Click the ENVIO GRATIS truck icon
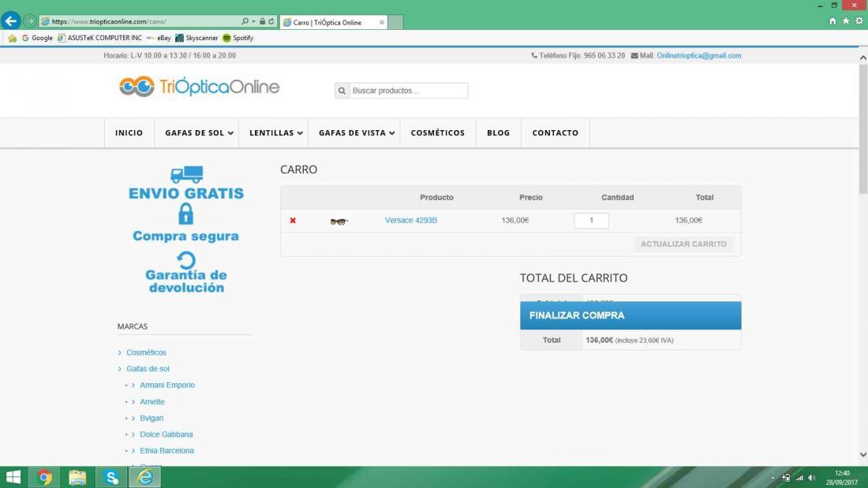868x488 pixels. click(x=186, y=174)
